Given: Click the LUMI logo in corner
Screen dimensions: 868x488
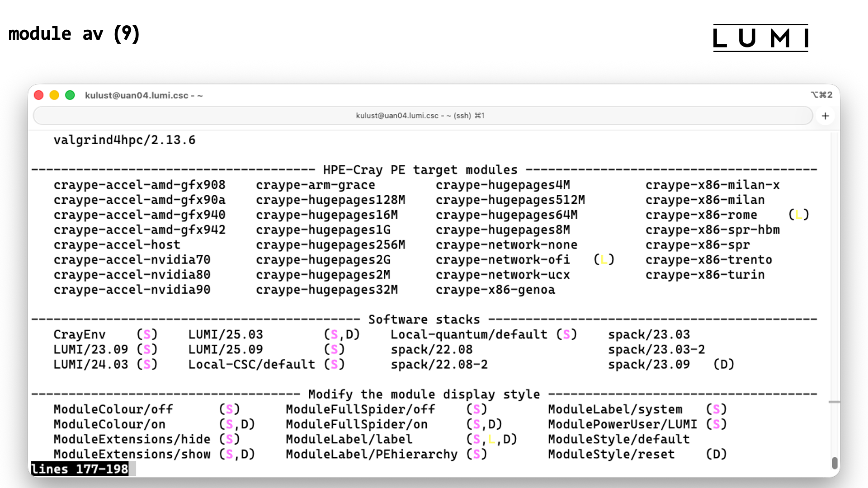Looking at the screenshot, I should click(x=760, y=38).
